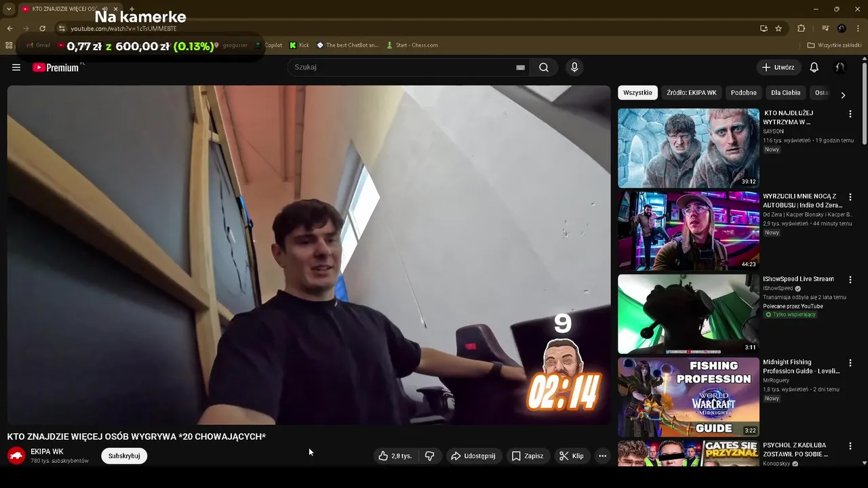Open SAYGON ice challenge video thumbnail
This screenshot has width=868, height=488.
click(688, 148)
